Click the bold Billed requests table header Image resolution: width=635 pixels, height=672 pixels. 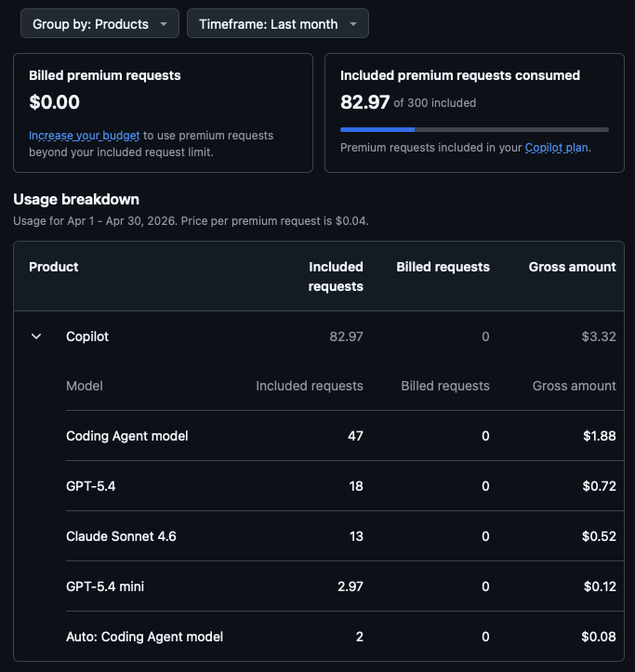[443, 267]
